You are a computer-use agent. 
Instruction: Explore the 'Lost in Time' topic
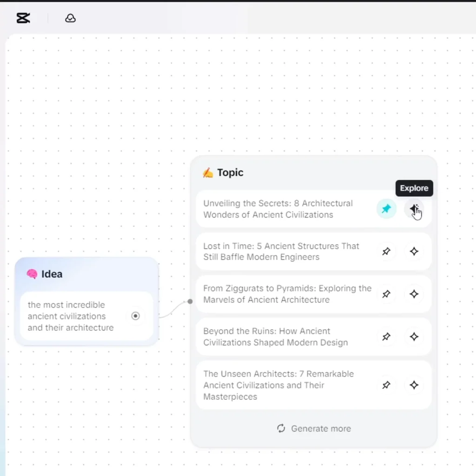pos(414,251)
